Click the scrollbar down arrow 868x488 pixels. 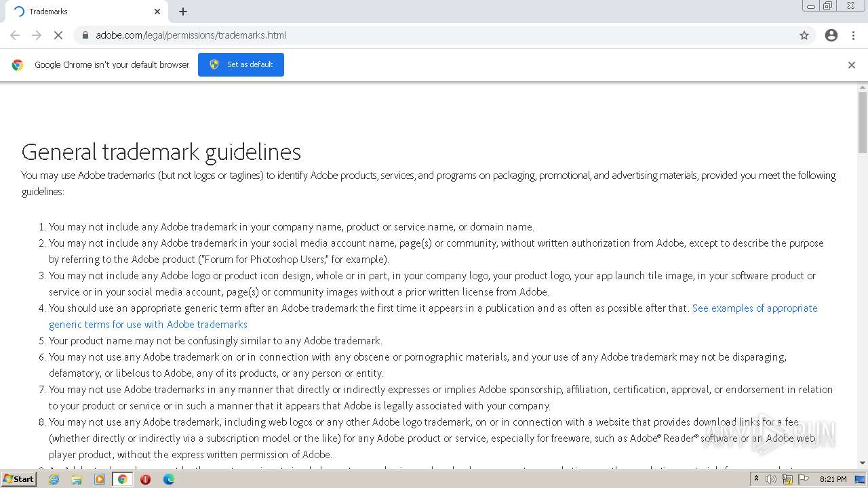863,463
